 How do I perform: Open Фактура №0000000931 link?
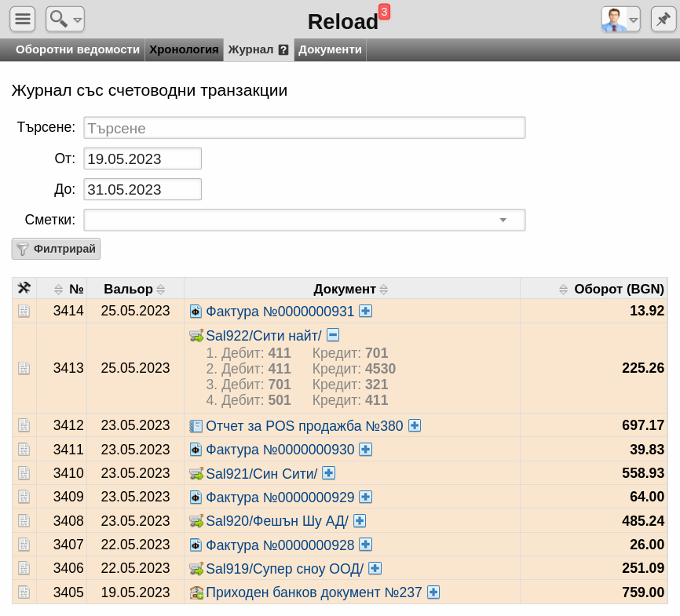coord(280,312)
